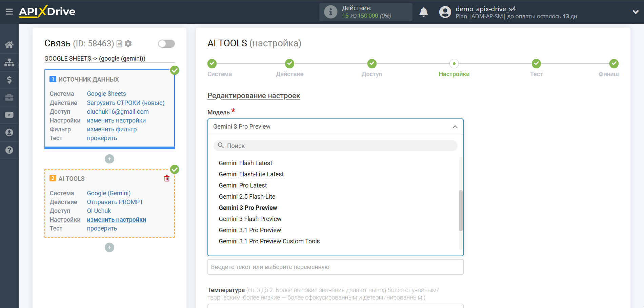This screenshot has height=308, width=644.
Task: Click AI TOOLS проверить link
Action: tap(102, 228)
